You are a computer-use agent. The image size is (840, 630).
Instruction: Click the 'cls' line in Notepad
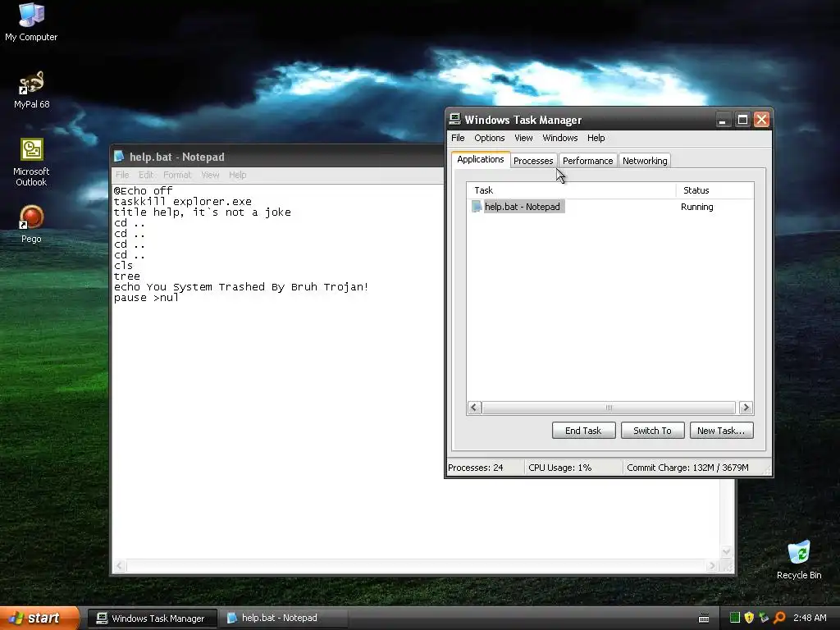[x=123, y=266]
